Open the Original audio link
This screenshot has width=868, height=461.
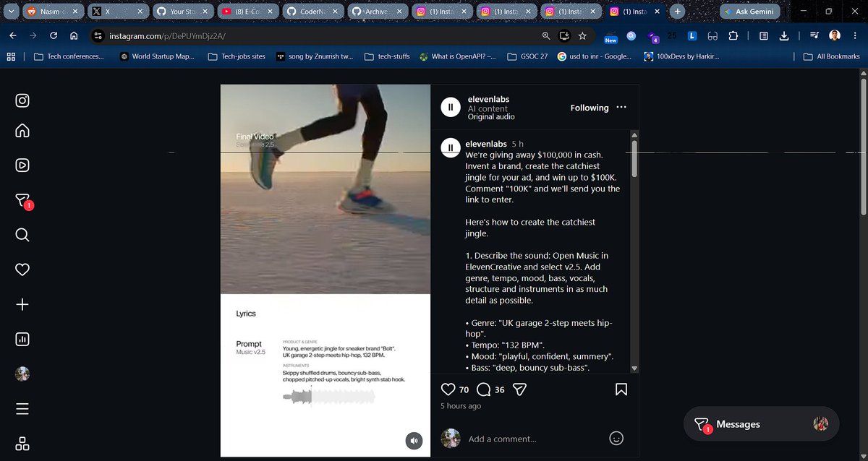tap(491, 116)
